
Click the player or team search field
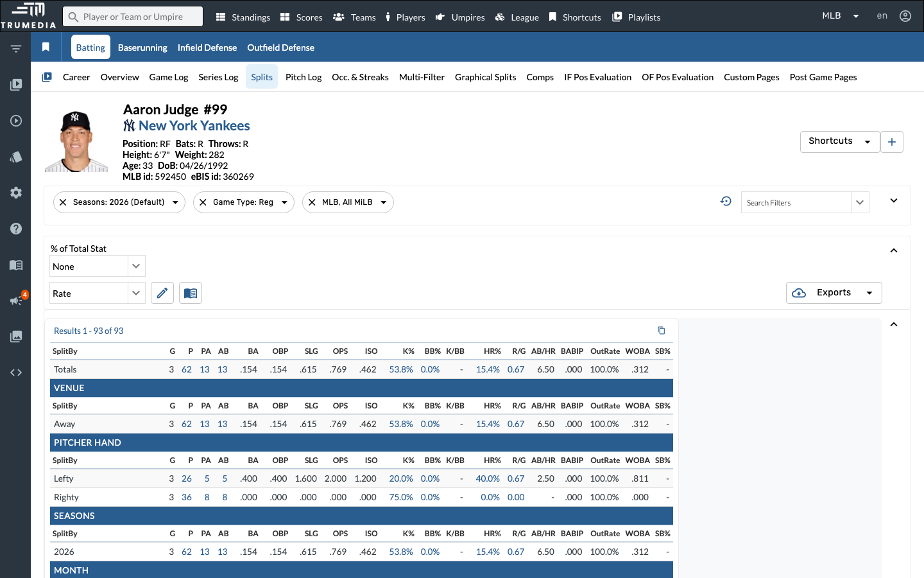click(133, 17)
